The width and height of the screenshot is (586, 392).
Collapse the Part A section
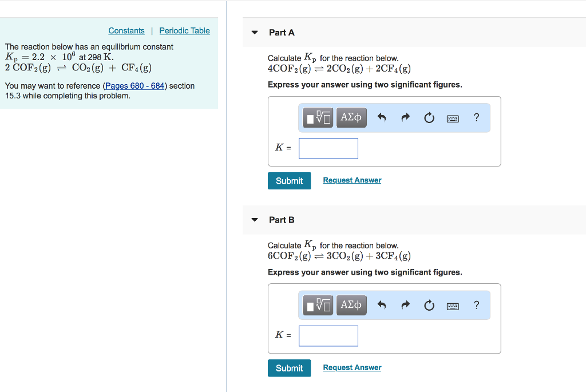(x=255, y=33)
